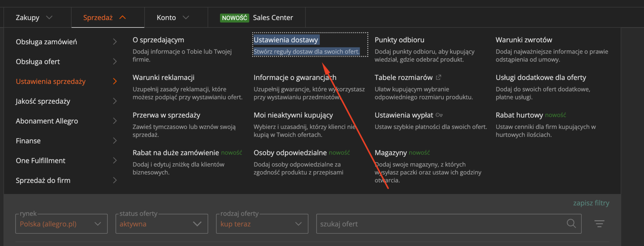
Task: Click the orange arrow beside Ustawienia sprzedaży
Action: pos(115,81)
